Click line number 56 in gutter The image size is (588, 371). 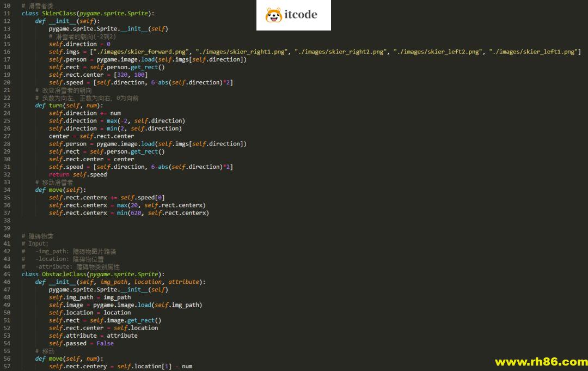[7, 358]
